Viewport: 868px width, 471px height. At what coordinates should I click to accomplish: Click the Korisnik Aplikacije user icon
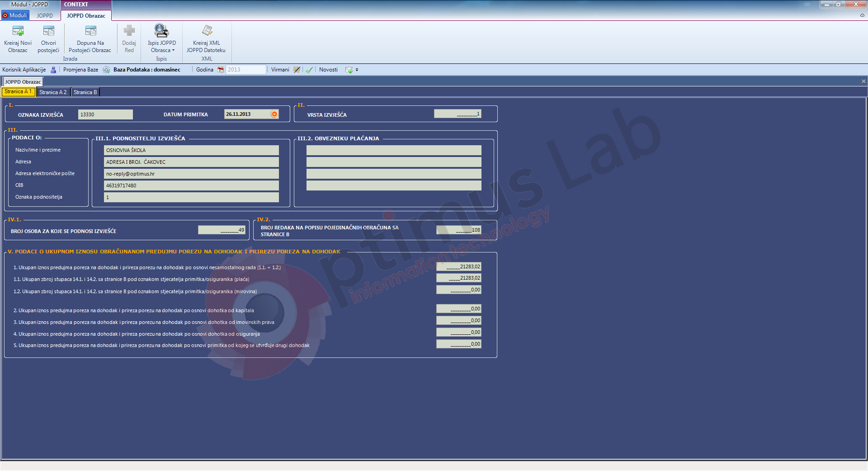(53, 70)
